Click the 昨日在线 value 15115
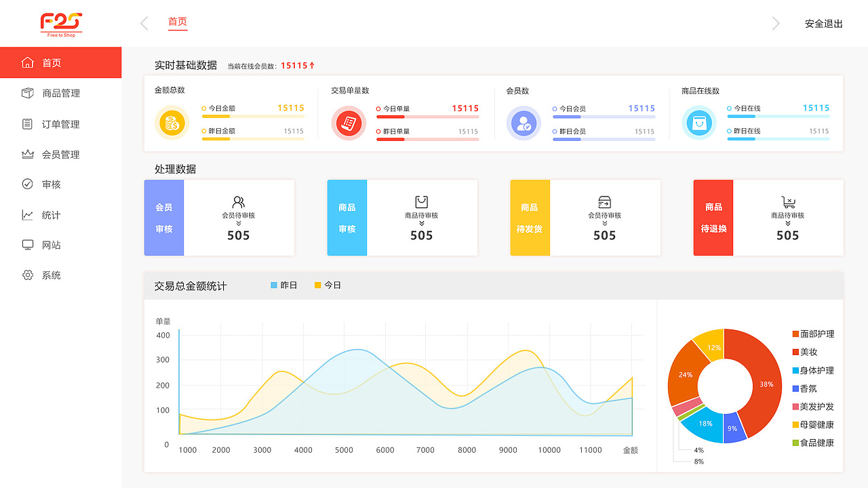 click(818, 131)
